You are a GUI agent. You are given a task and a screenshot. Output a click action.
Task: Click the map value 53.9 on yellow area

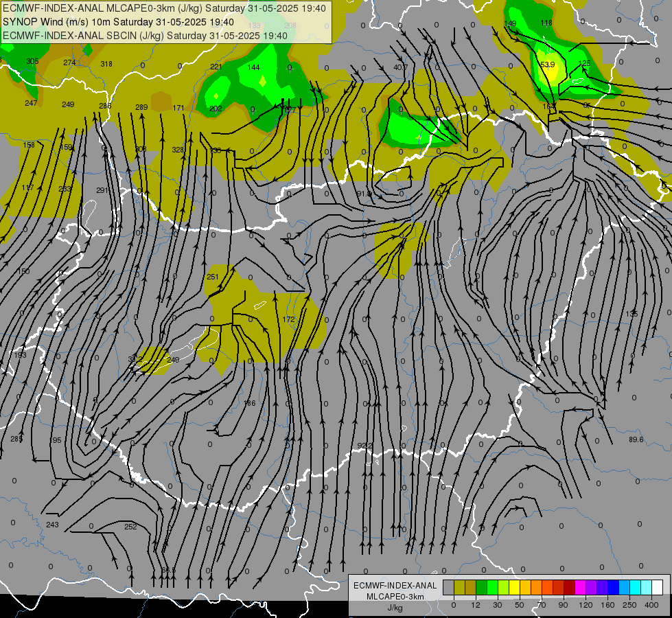click(548, 65)
